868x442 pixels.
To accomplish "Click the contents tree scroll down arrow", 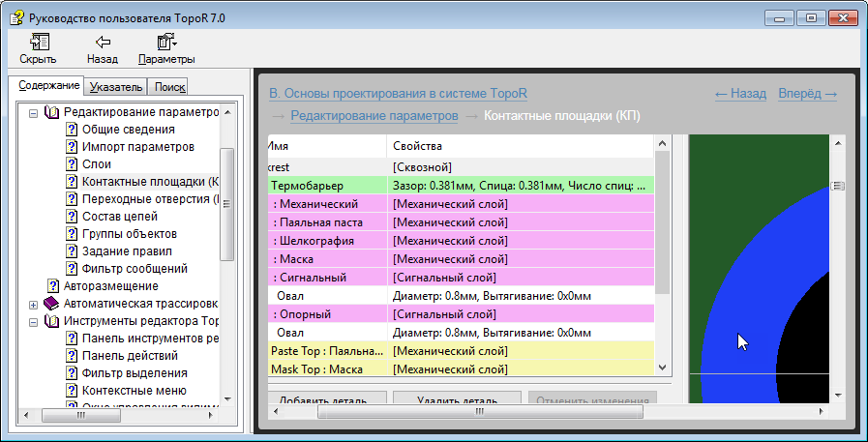I will [227, 398].
